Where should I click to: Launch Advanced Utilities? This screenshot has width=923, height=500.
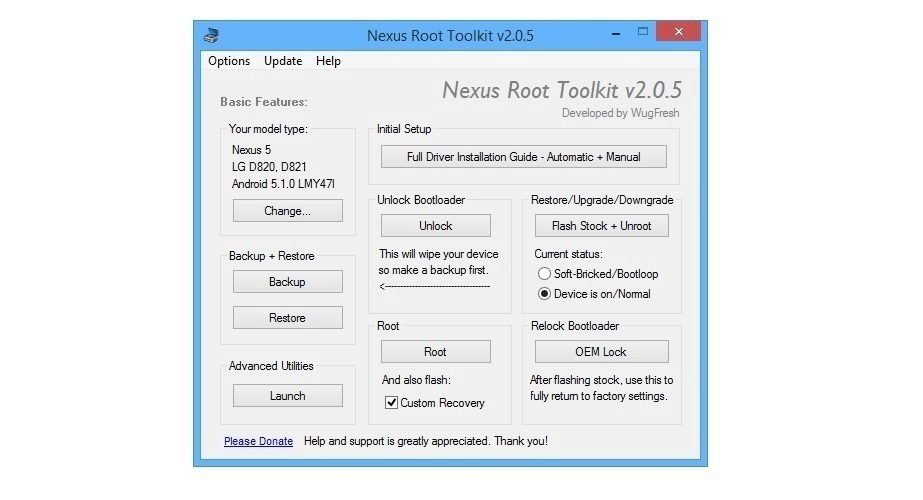pos(288,396)
